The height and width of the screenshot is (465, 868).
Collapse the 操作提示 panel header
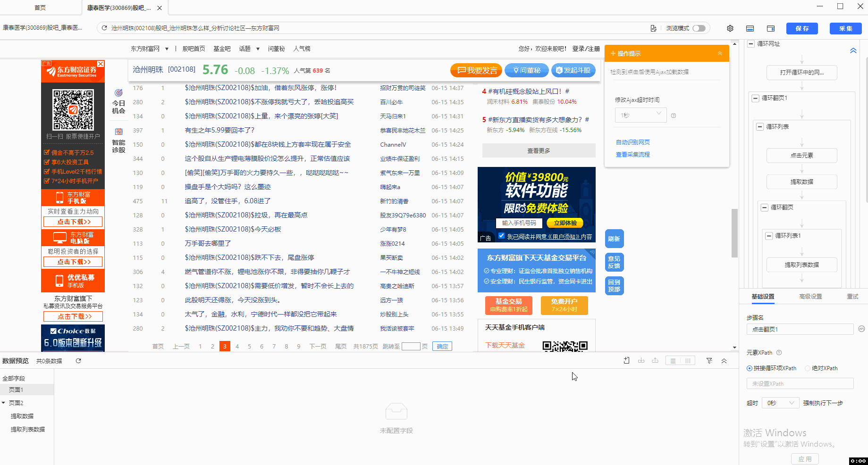pos(720,53)
